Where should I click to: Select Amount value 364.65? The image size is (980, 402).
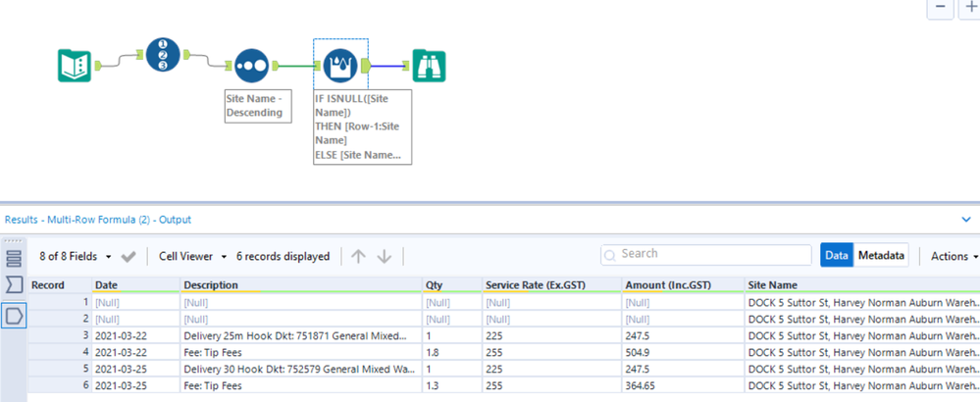tap(683, 385)
